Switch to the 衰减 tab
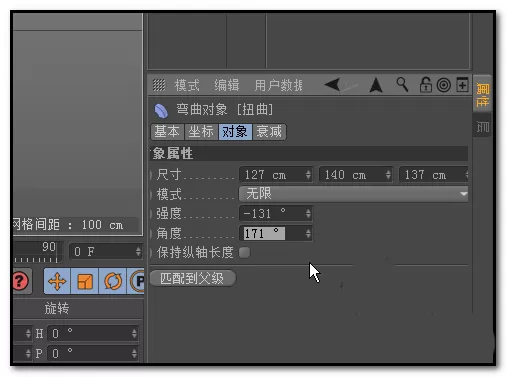 point(269,131)
